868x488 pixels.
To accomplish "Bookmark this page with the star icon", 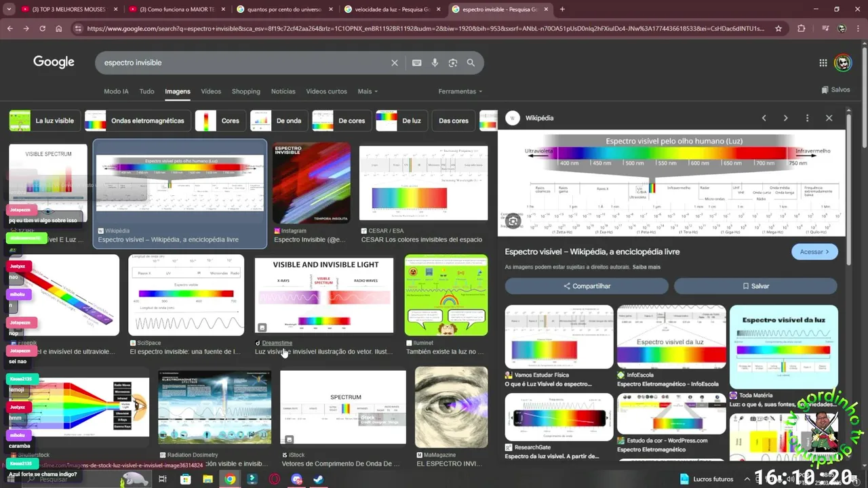I will pos(778,28).
